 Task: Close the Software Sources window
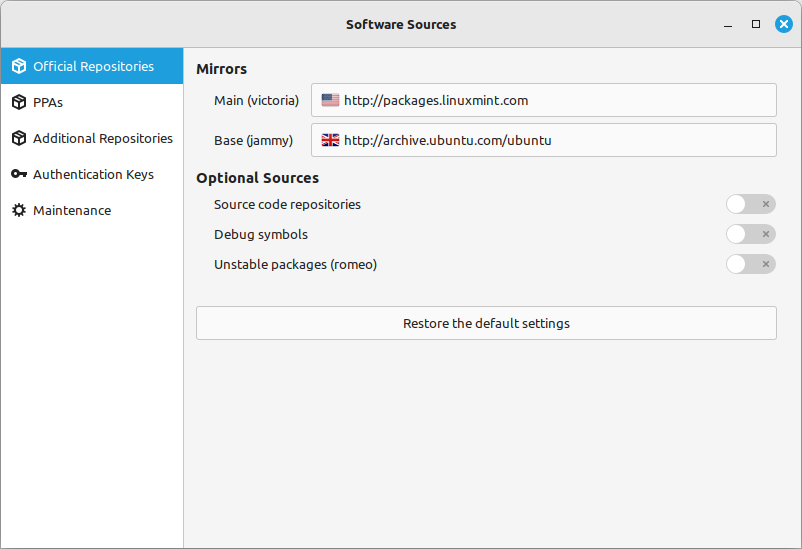click(x=784, y=24)
